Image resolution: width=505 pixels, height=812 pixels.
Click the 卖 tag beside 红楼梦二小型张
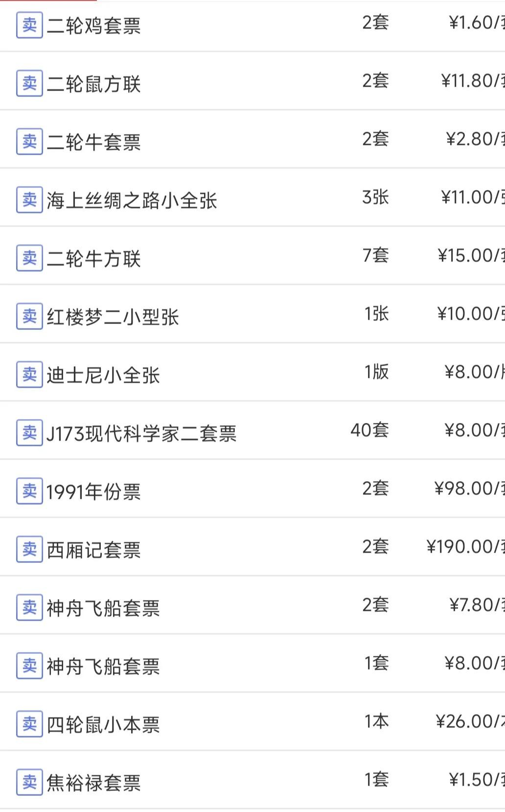29,316
